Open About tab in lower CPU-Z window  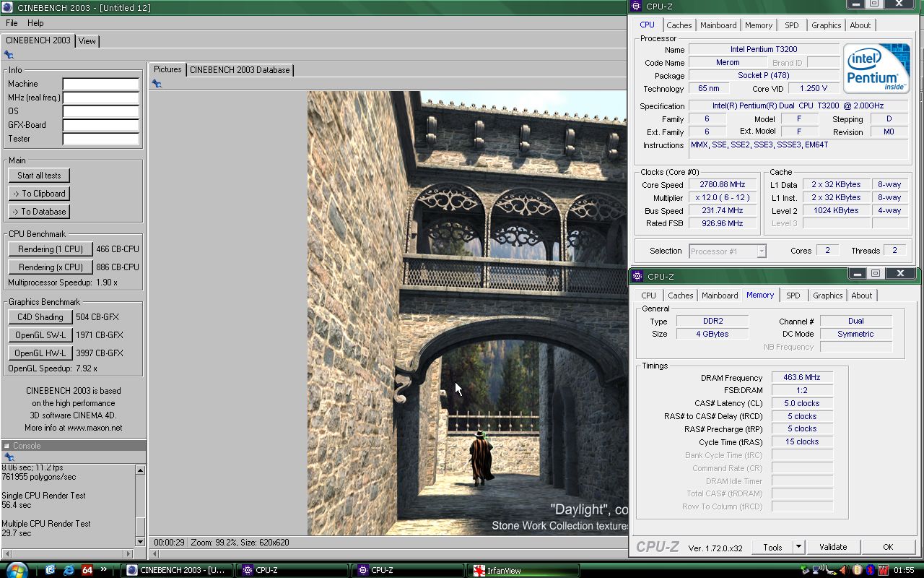point(861,296)
